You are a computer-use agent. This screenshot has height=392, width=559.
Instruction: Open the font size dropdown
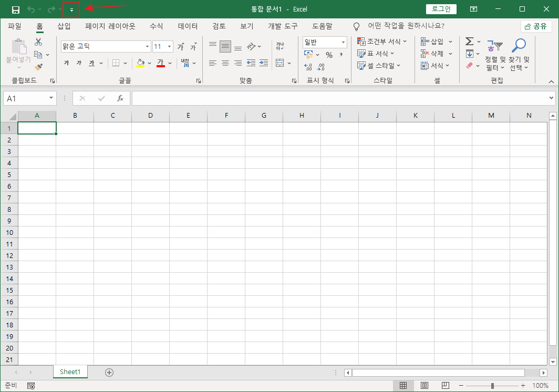[x=169, y=46]
